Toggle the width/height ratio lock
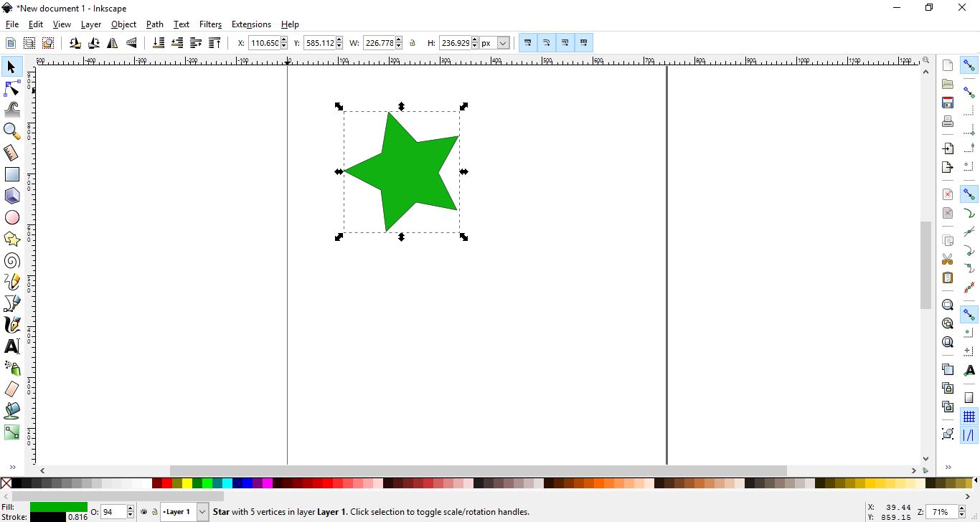Screen dimensions: 980x522 pos(413,43)
